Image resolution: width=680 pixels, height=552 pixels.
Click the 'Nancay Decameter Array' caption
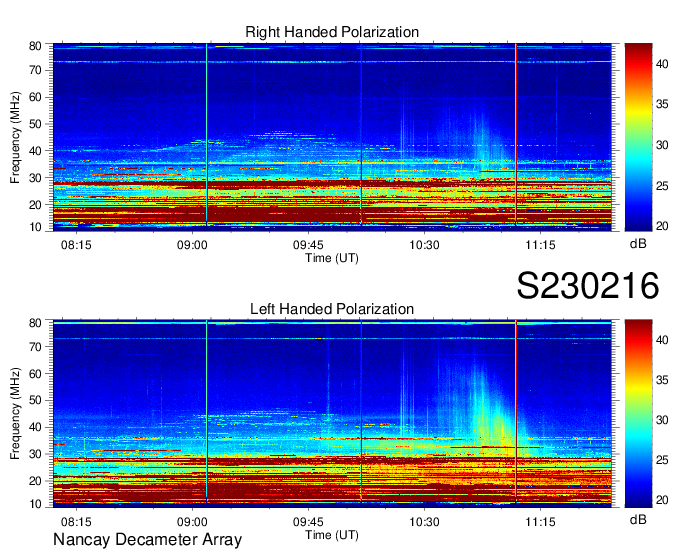pyautogui.click(x=147, y=540)
